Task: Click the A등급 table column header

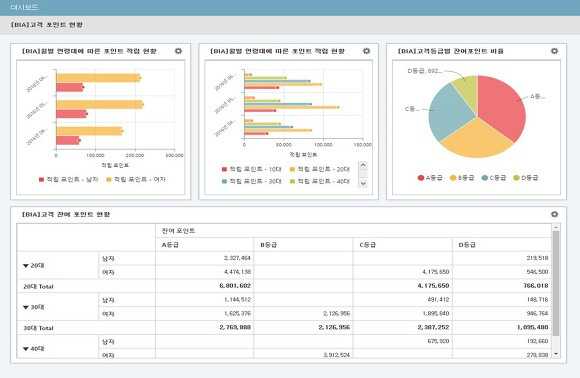Action: pos(205,245)
